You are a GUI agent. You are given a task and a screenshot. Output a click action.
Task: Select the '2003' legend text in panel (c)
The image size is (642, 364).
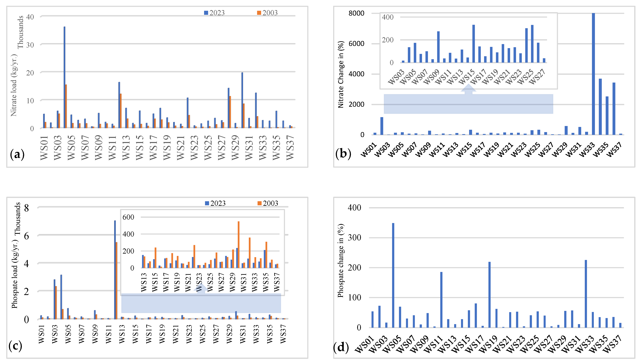pos(270,203)
